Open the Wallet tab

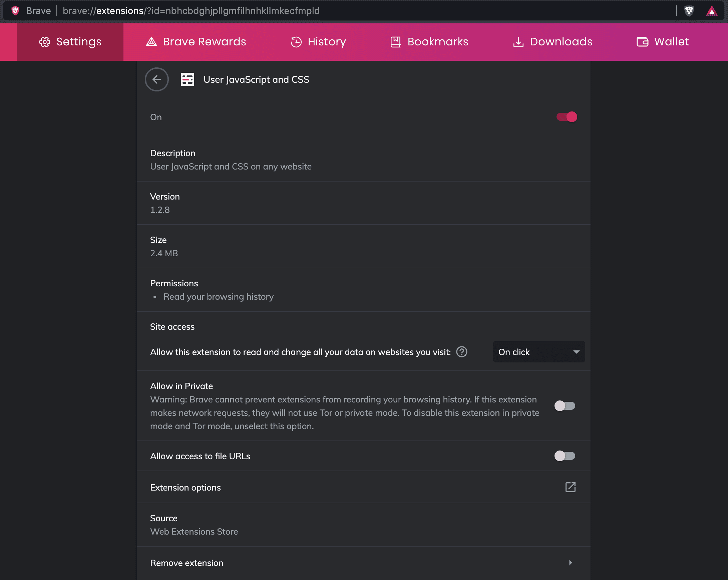point(663,42)
